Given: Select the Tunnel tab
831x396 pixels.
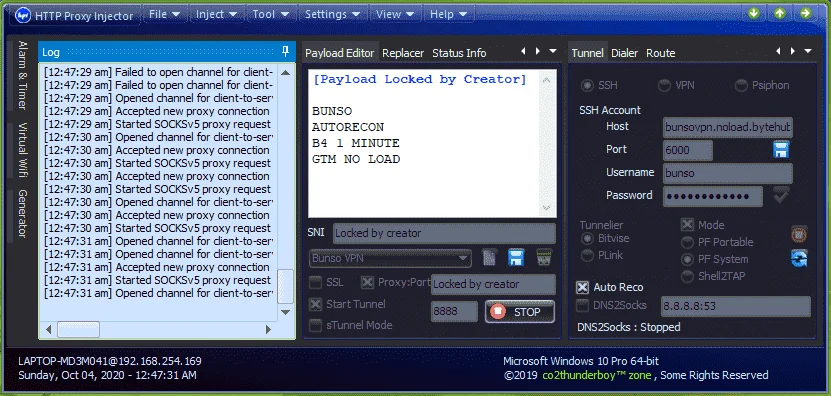Looking at the screenshot, I should point(587,53).
